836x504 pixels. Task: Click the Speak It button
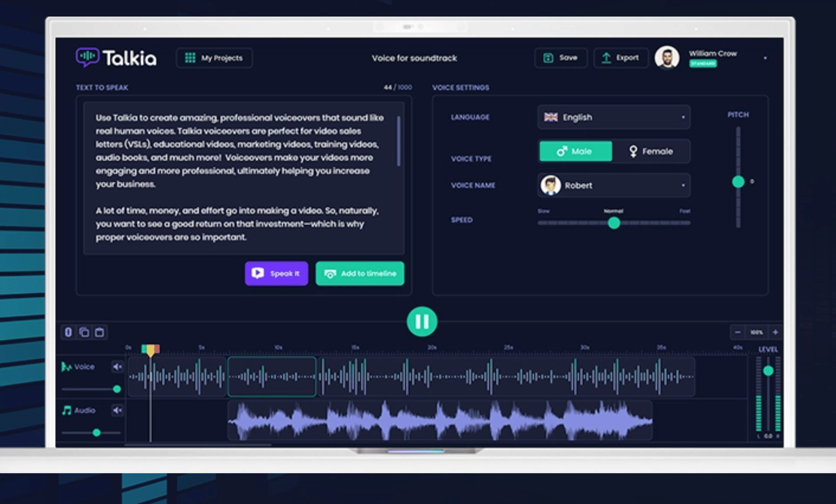point(276,273)
